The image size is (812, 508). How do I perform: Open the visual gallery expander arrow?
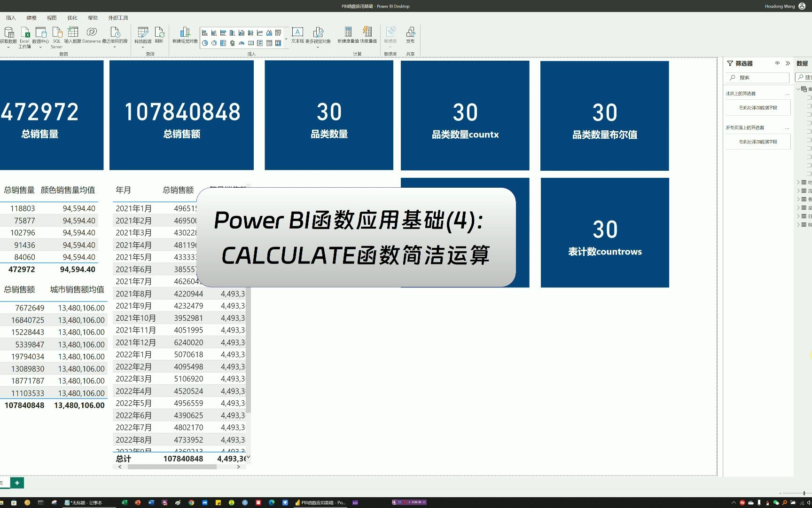[x=286, y=38]
